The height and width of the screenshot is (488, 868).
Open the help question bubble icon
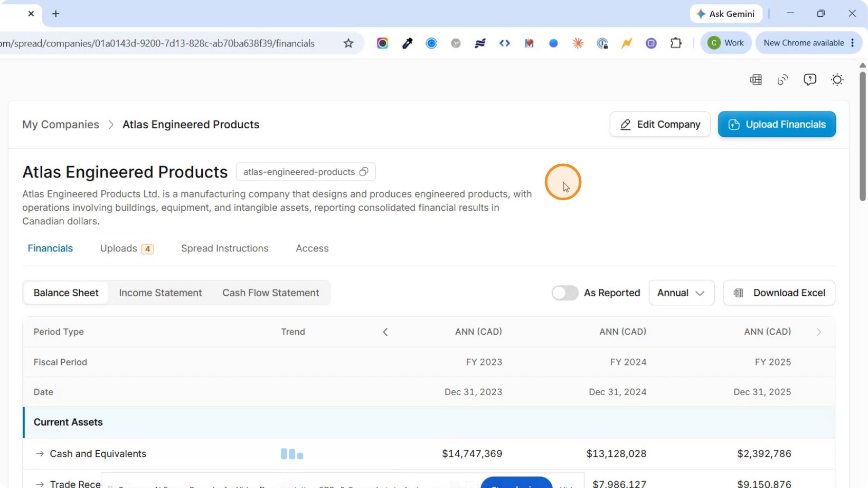(x=810, y=80)
